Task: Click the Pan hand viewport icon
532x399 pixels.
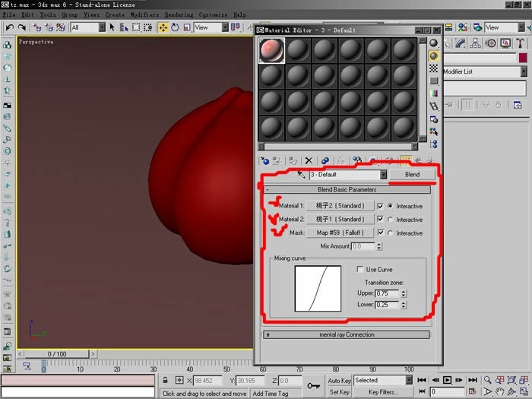Action: 499,392
